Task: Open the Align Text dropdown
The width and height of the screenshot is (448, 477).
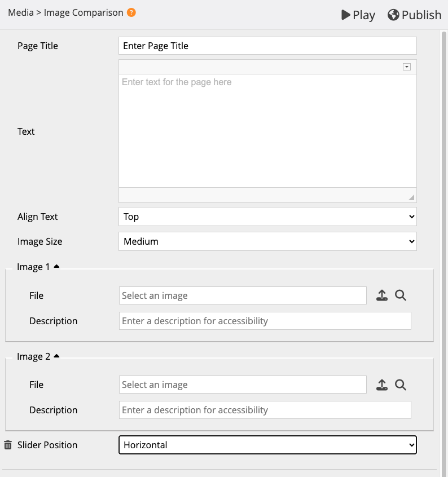Action: coord(267,217)
